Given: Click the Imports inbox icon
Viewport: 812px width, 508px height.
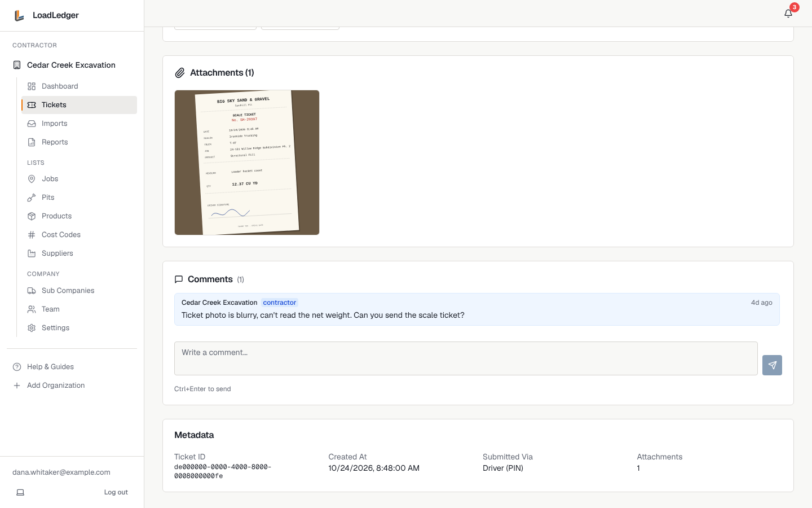Looking at the screenshot, I should (32, 124).
